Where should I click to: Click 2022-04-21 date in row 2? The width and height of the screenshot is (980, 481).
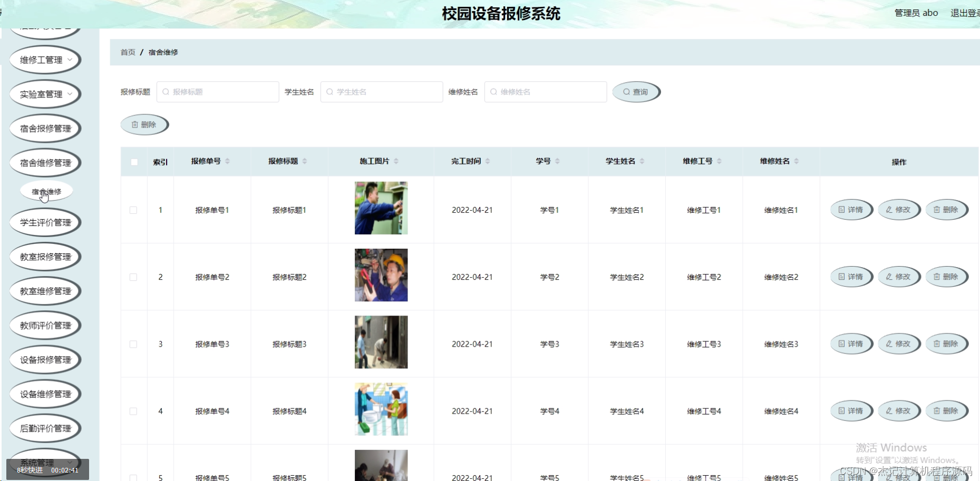point(472,277)
